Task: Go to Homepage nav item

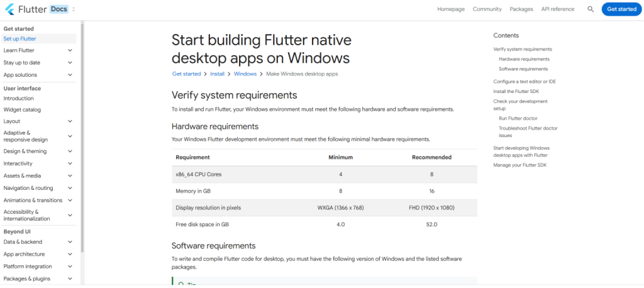Action: click(450, 9)
